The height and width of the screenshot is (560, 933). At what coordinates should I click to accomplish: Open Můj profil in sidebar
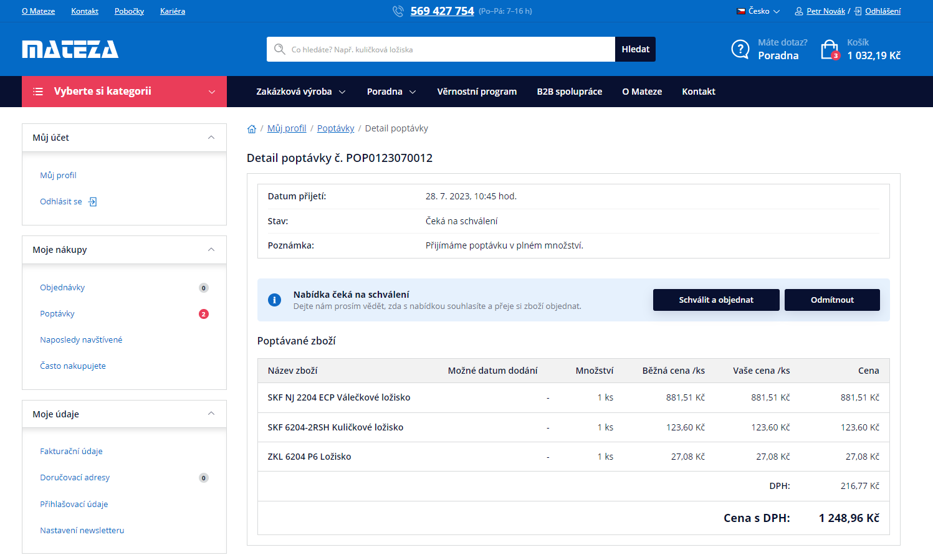58,176
